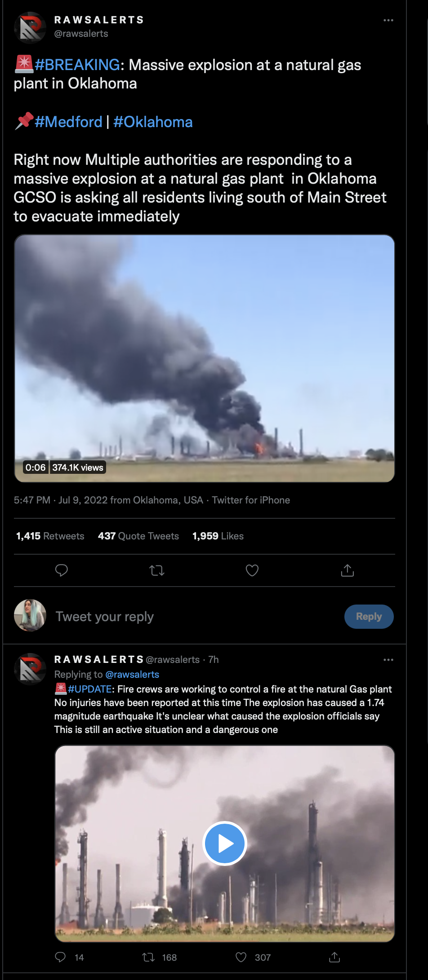
Task: Open the @rawsalerts replying-to mention link
Action: coord(132,674)
